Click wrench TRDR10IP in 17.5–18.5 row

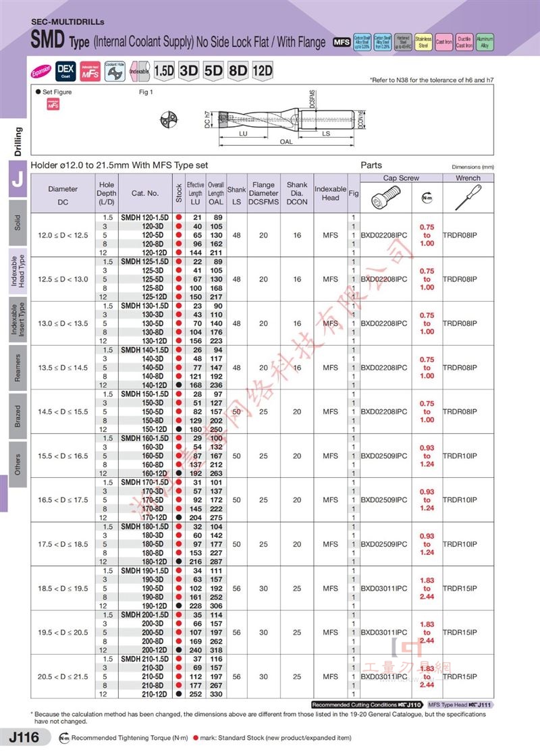pyautogui.click(x=460, y=544)
